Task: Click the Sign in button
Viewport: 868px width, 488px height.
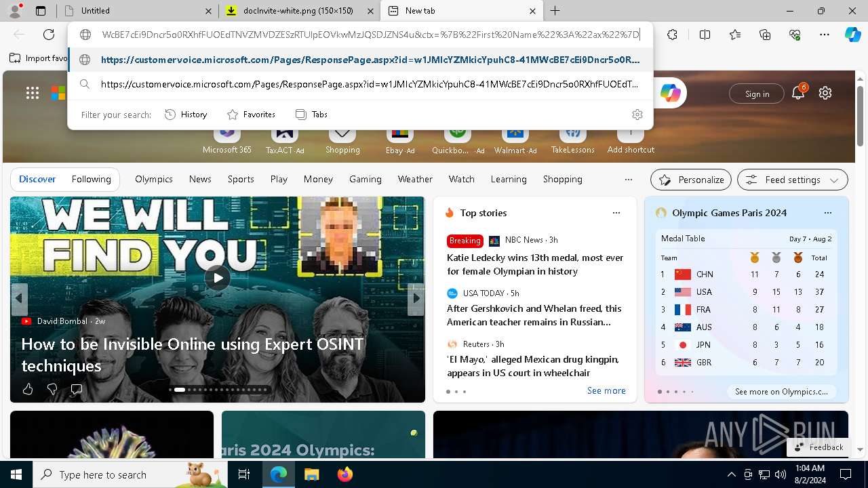Action: [x=757, y=94]
